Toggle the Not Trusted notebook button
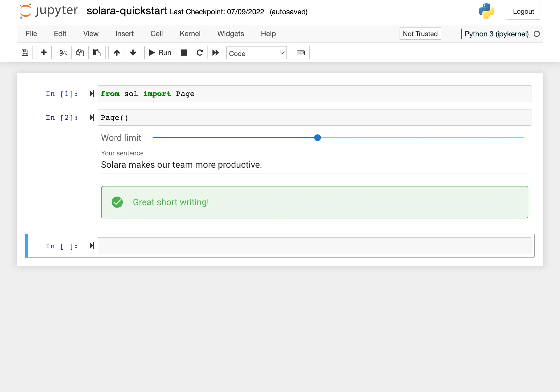 [420, 34]
